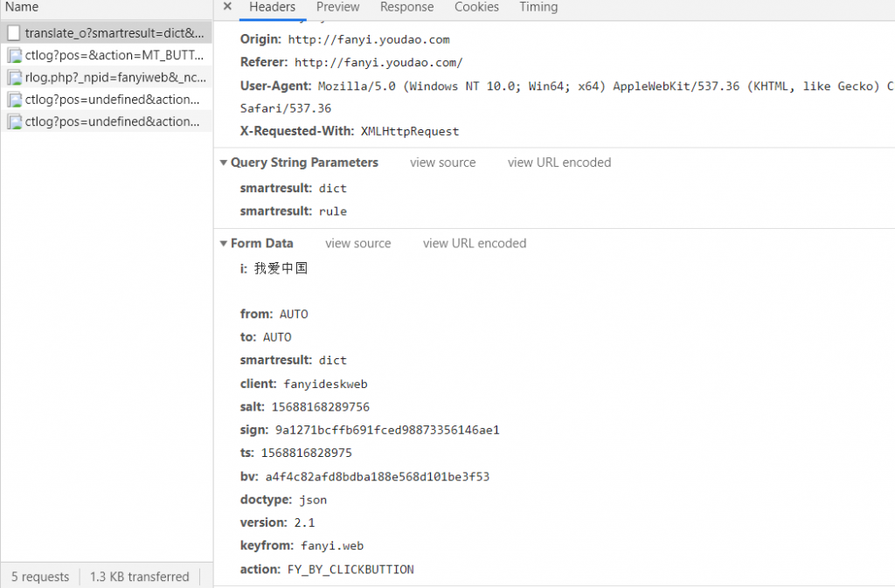Click view source next to Form Data
Screen dimensions: 895x588
[357, 243]
